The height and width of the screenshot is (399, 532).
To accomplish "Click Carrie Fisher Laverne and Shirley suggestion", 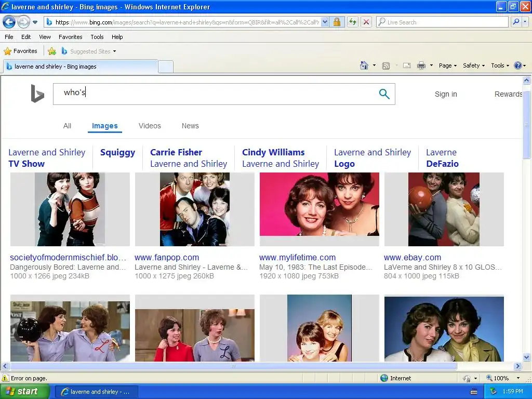I will pos(189,158).
